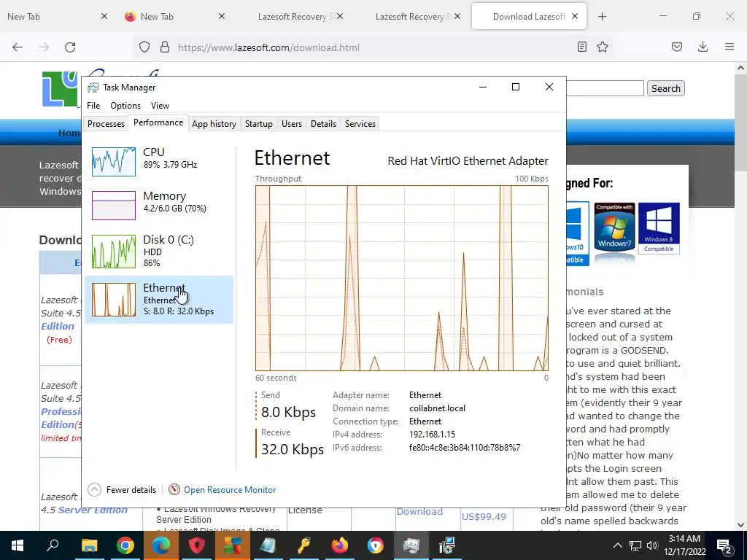The width and height of the screenshot is (747, 560).
Task: Reload the Lazesoft download page
Action: click(70, 47)
